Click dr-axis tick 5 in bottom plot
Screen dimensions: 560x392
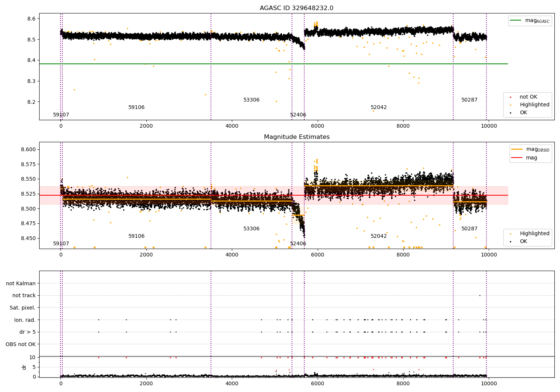34,367
